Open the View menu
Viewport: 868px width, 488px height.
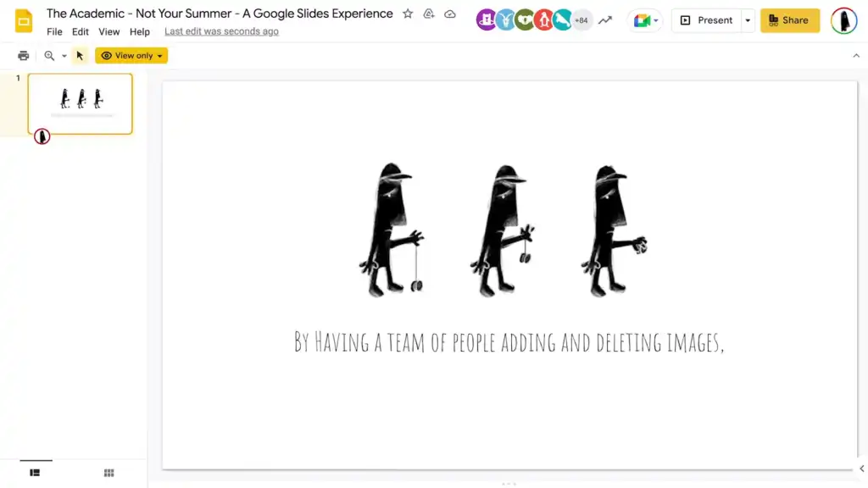[109, 31]
